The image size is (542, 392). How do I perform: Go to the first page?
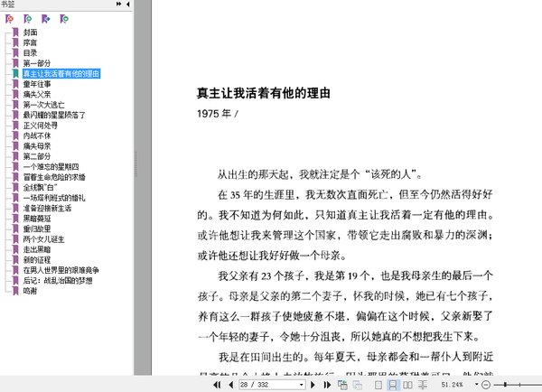click(217, 385)
